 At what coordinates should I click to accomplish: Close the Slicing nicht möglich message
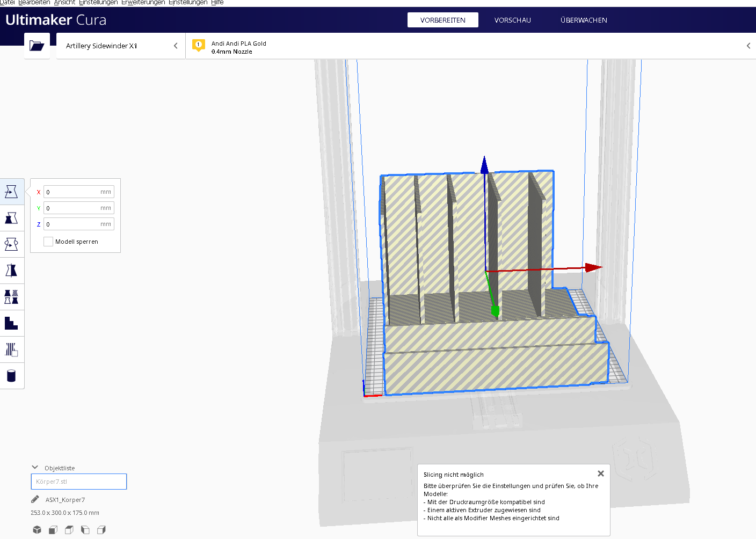point(601,474)
